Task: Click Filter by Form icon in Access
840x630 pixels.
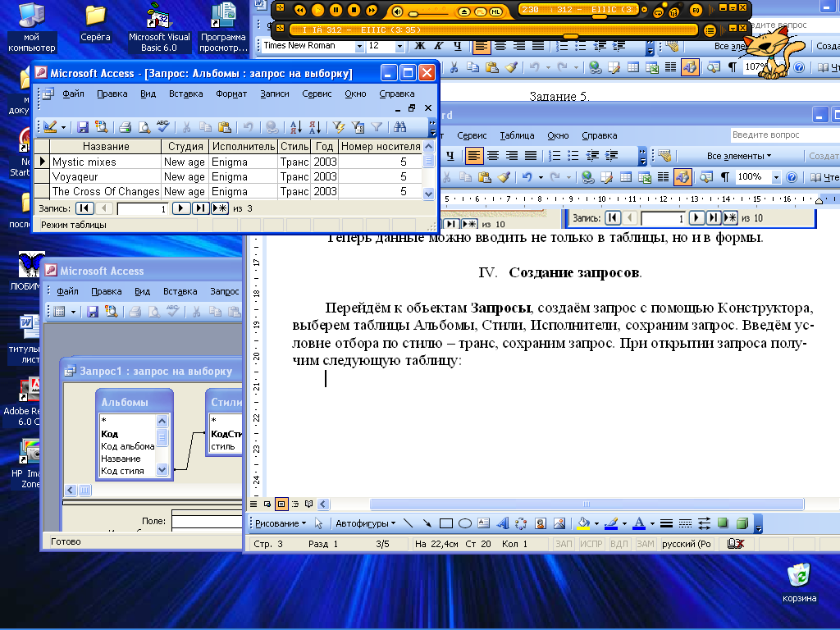Action: (x=358, y=127)
